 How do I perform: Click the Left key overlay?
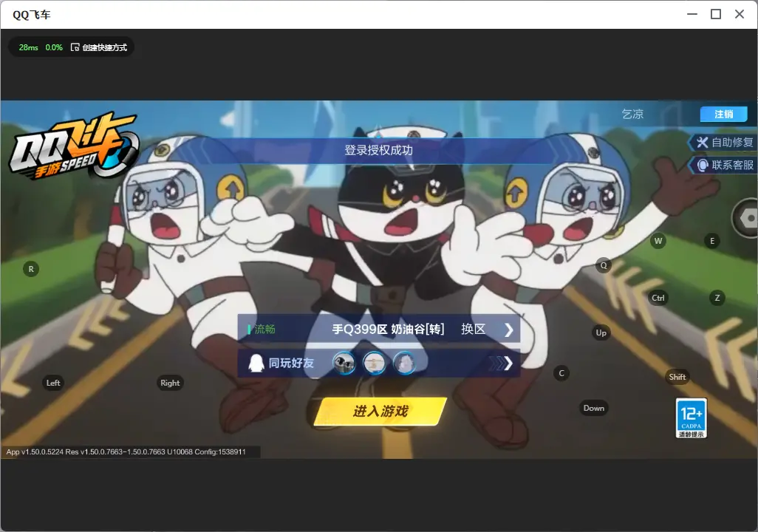point(53,383)
